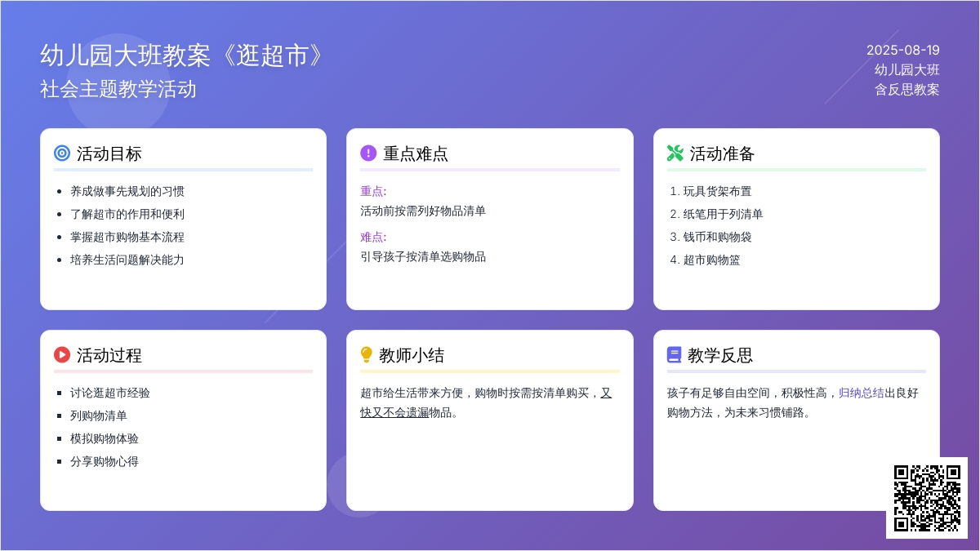
Task: Click the green tools icon beside 活动准备
Action: (x=675, y=153)
